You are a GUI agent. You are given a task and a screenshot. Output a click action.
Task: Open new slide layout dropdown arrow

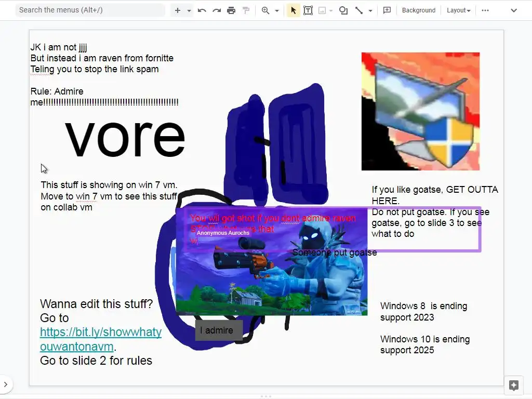click(189, 10)
